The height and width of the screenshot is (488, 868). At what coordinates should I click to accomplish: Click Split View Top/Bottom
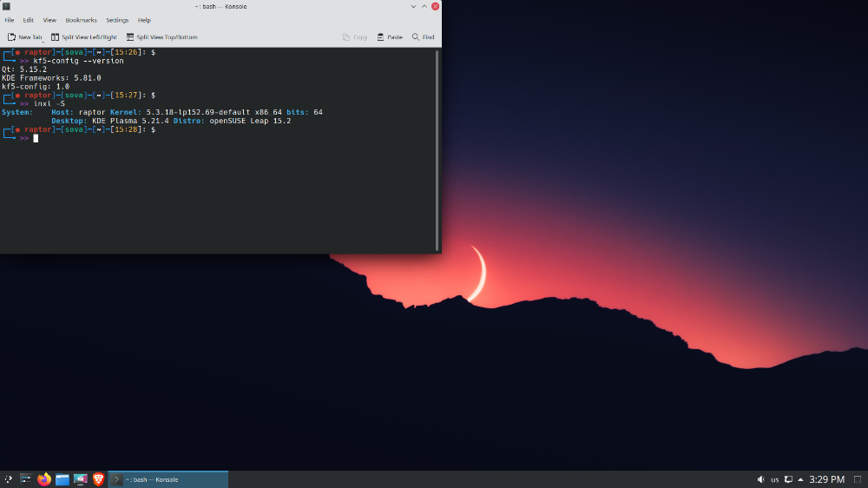(x=161, y=37)
